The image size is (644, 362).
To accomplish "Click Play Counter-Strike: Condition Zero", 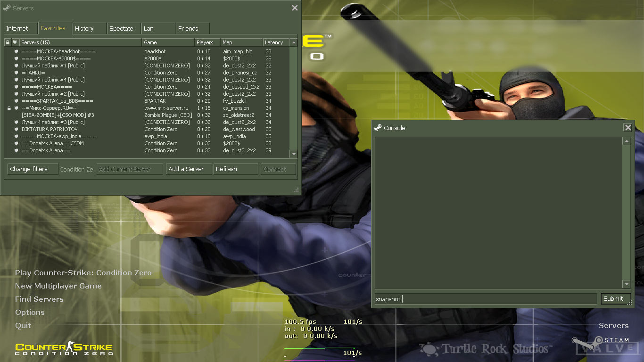I will click(x=83, y=272).
